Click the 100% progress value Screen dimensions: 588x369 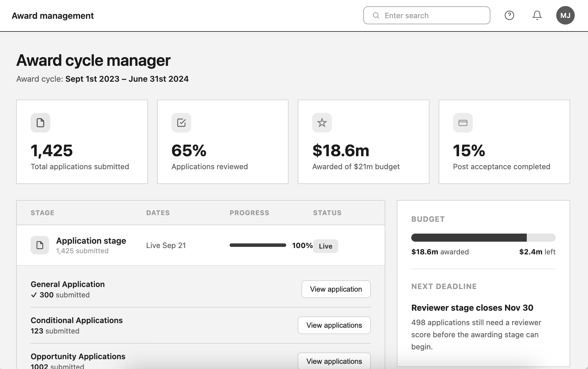click(x=302, y=245)
